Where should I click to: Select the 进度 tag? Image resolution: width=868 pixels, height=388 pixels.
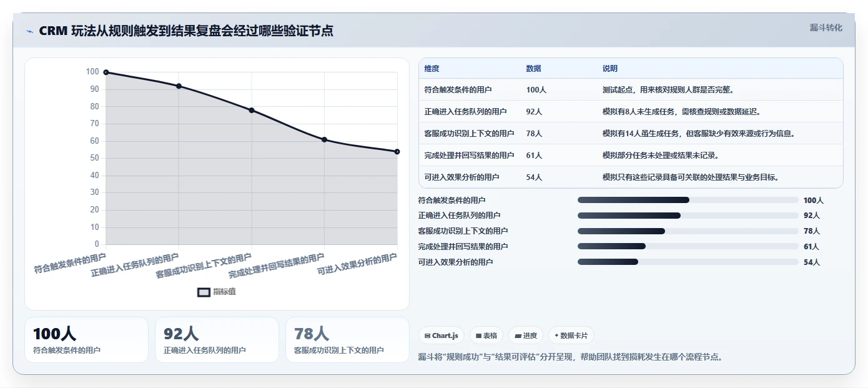point(526,336)
